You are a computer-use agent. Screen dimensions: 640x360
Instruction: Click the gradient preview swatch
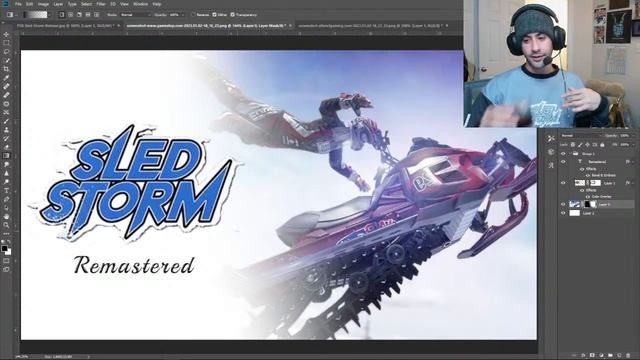click(36, 15)
